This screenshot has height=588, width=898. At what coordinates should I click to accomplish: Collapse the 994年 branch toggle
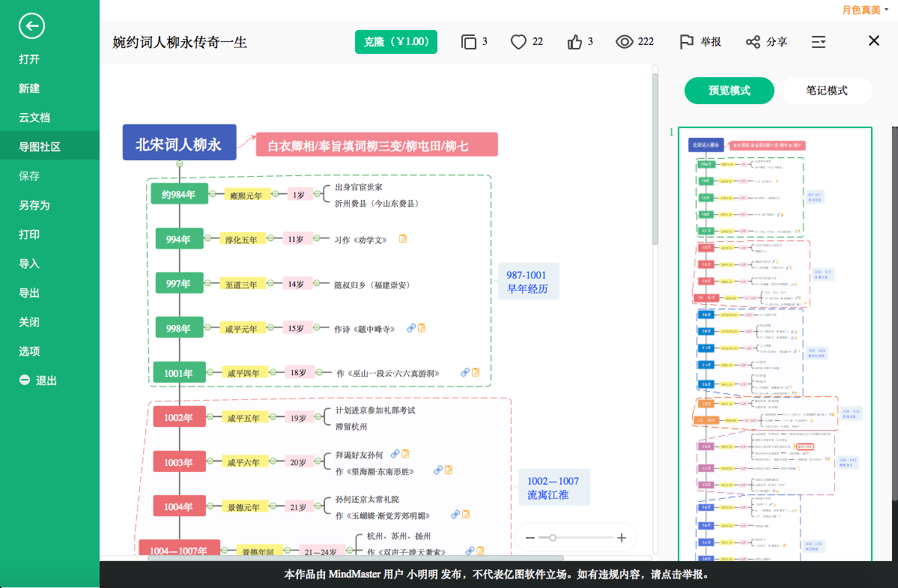pyautogui.click(x=208, y=237)
